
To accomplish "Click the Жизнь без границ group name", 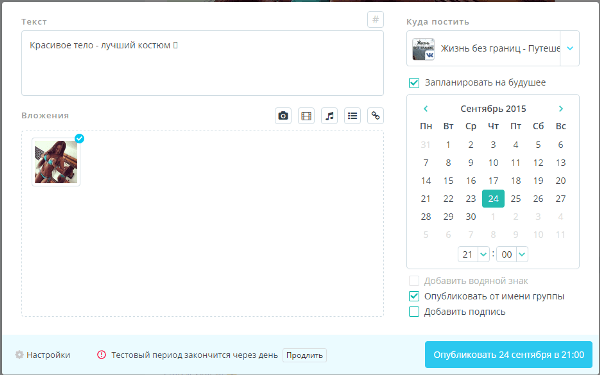I will coord(500,49).
